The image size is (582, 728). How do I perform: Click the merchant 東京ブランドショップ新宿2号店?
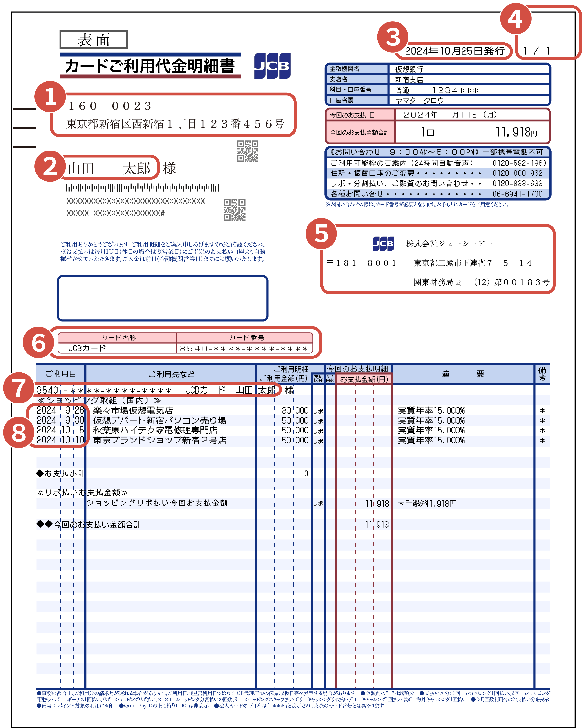click(x=159, y=440)
